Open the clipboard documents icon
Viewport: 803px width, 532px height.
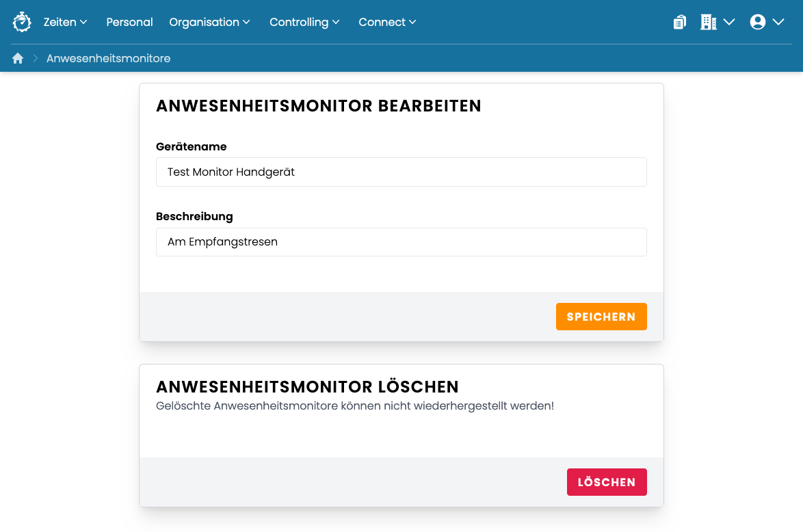(680, 22)
